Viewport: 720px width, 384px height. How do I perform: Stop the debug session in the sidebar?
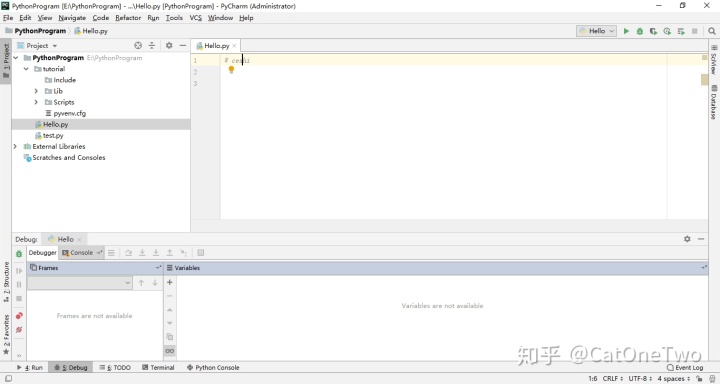pos(19,299)
